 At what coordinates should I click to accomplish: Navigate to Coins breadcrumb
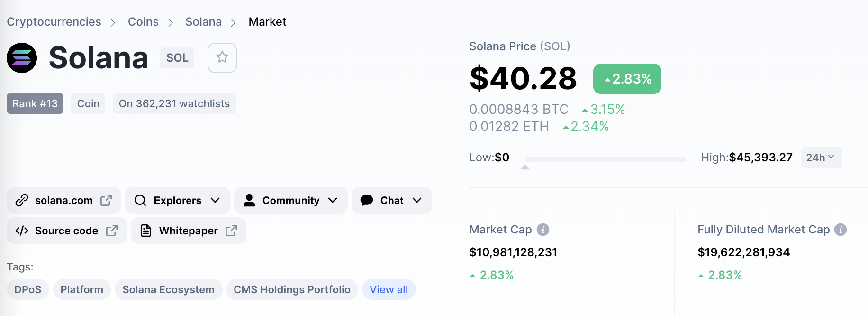[x=143, y=22]
